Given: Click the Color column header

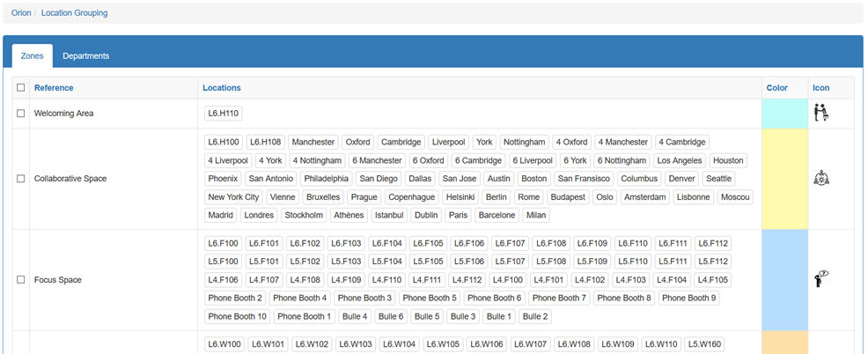Looking at the screenshot, I should (x=777, y=87).
